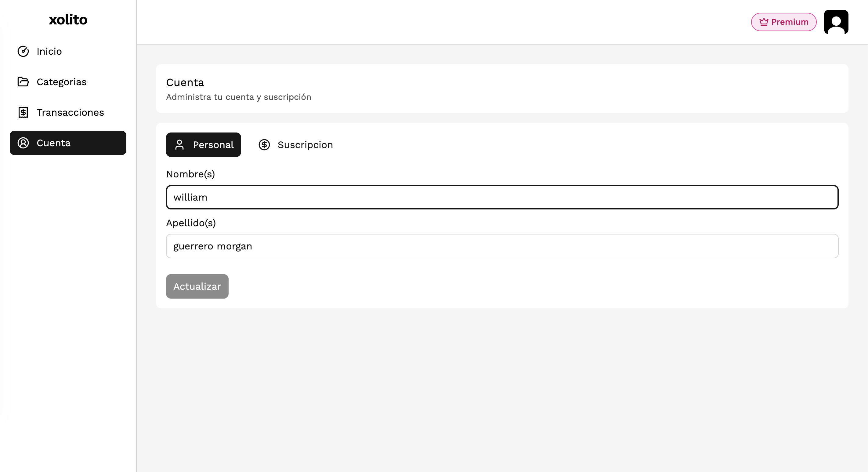
Task: Click the person icon on Personal tab
Action: point(179,145)
